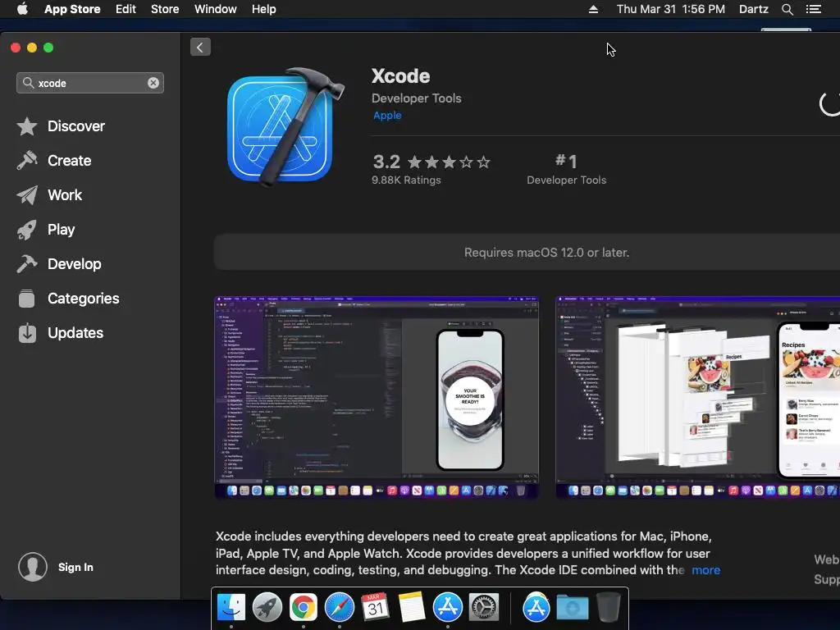This screenshot has height=630, width=840.
Task: Open Google Chrome from the Dock
Action: pyautogui.click(x=304, y=608)
